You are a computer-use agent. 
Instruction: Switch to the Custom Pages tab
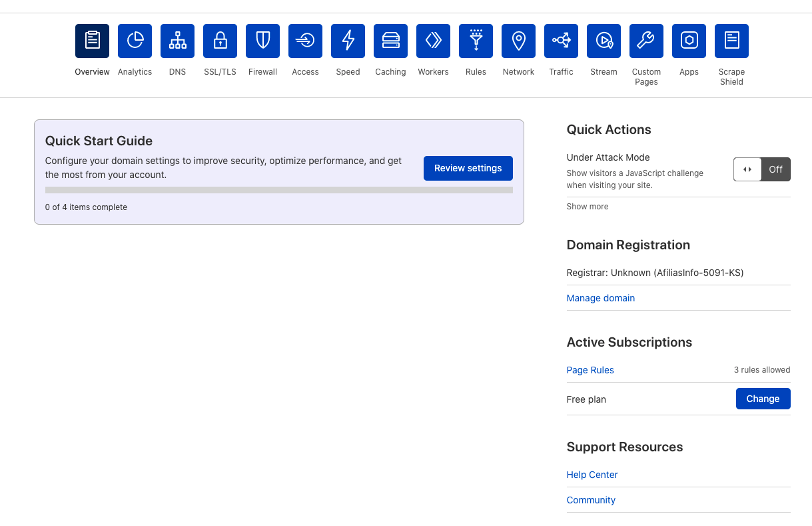(646, 41)
